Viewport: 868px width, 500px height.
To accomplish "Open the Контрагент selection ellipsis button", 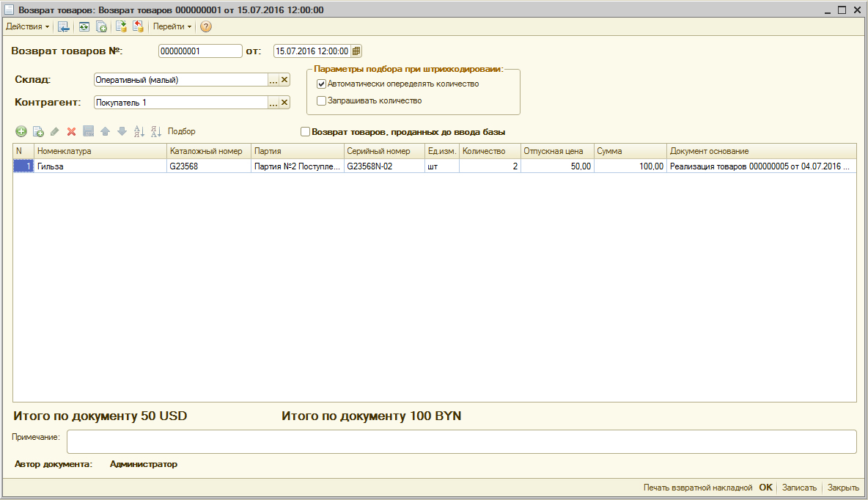I will pos(273,103).
